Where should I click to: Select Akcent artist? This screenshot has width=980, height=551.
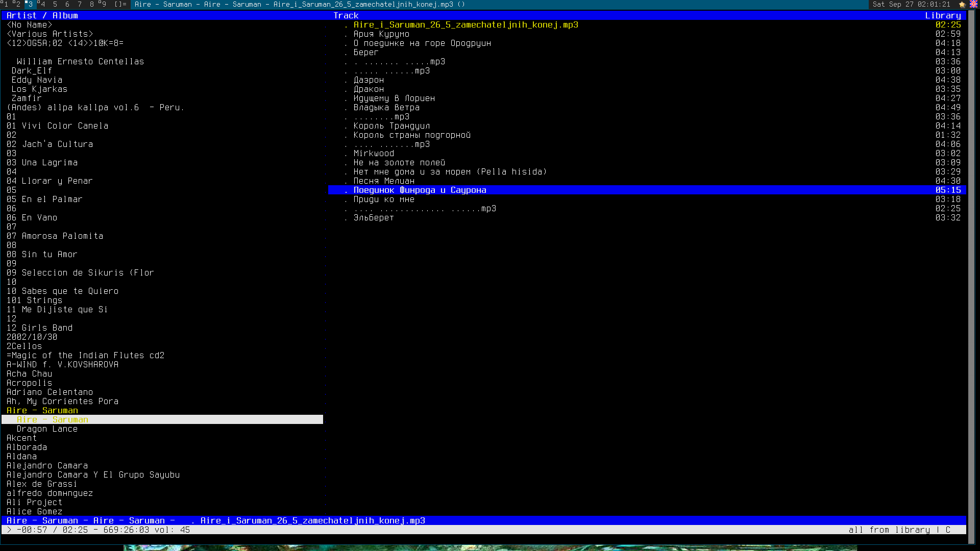(x=21, y=438)
